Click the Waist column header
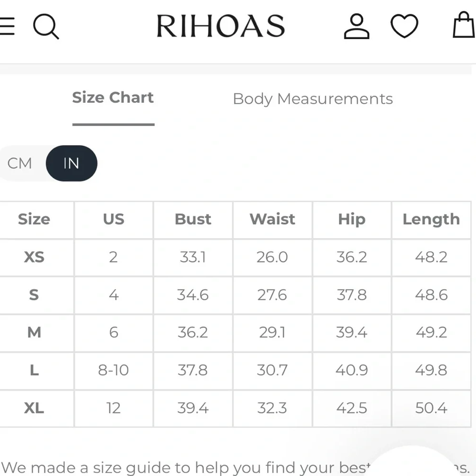Viewport: 476px width, 476px height. (x=272, y=219)
